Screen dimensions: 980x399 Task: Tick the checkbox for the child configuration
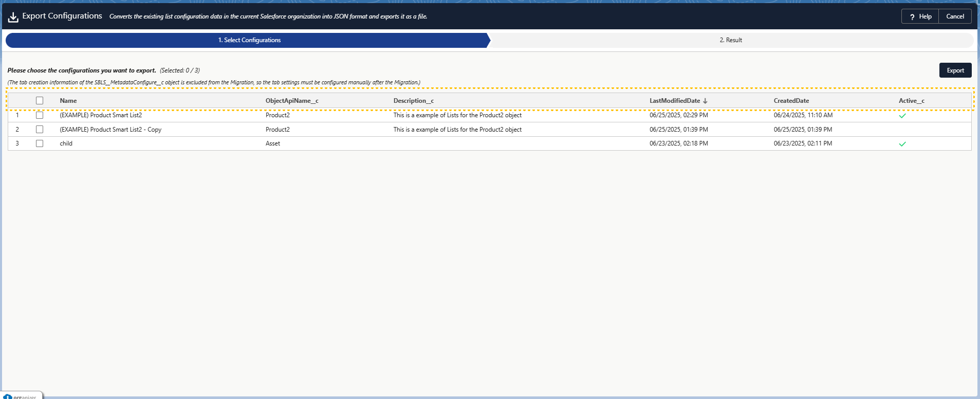[x=40, y=143]
